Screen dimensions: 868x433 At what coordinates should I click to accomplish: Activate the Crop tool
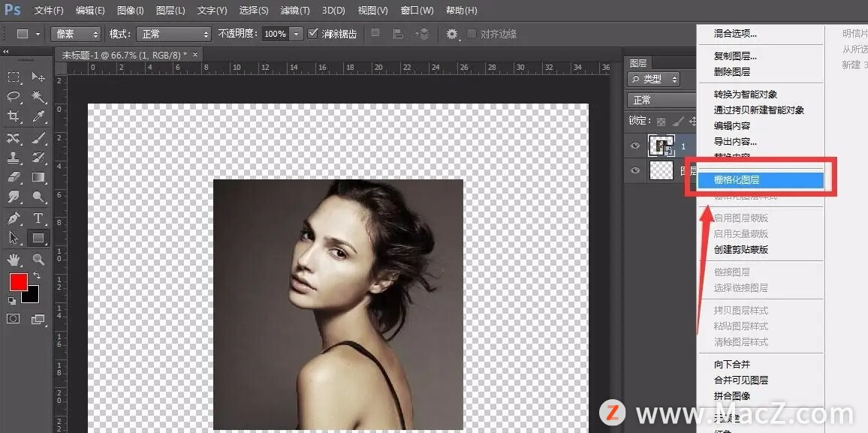pos(14,116)
